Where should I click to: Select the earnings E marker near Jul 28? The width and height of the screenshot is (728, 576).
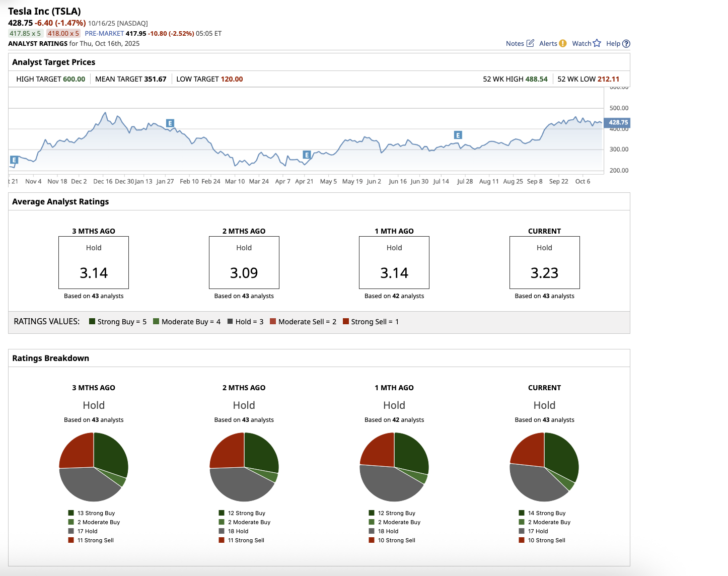point(458,135)
